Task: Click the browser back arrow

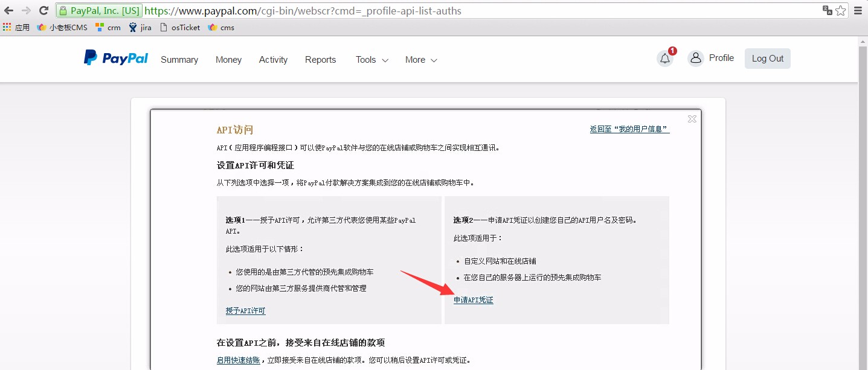Action: click(9, 10)
